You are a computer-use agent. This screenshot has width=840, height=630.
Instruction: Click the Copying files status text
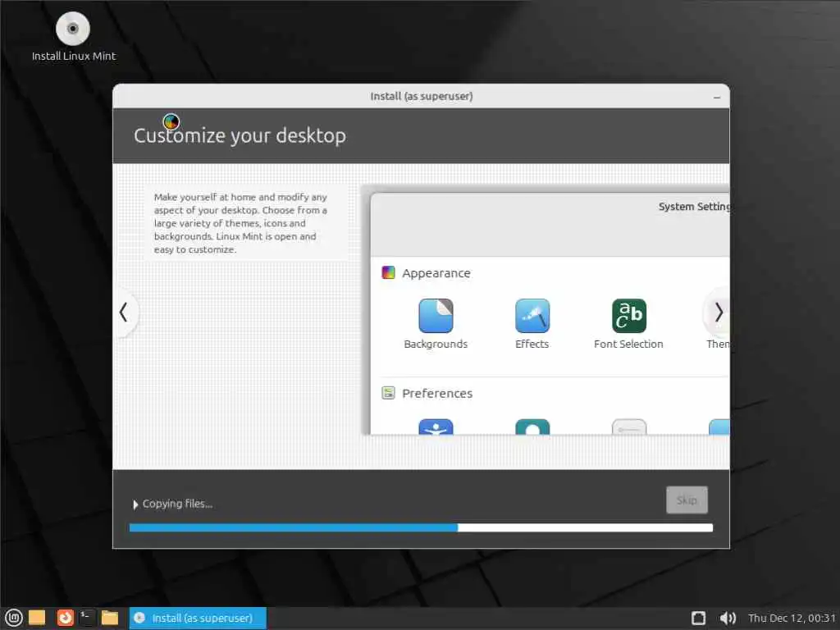177,504
